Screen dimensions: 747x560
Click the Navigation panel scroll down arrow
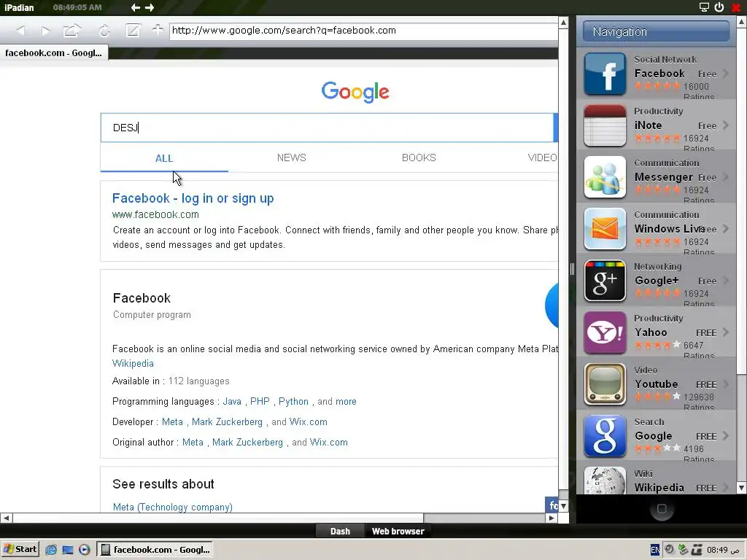742,488
